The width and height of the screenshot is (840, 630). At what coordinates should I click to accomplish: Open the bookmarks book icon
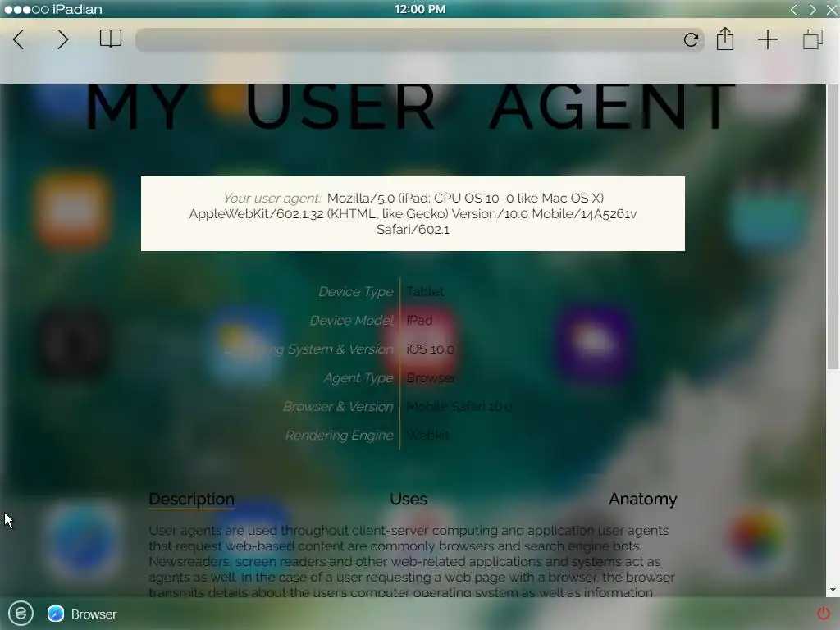(x=111, y=39)
